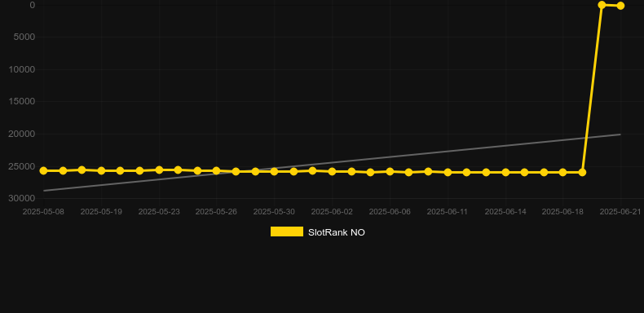Select the data point for 2025-05-08
The image size is (644, 313).
point(43,170)
